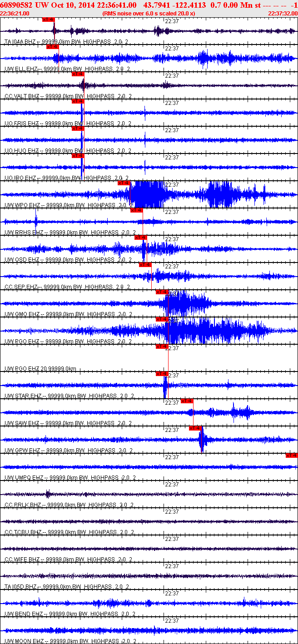Click station label 'UW BEND EHZ'

click(x=24, y=614)
